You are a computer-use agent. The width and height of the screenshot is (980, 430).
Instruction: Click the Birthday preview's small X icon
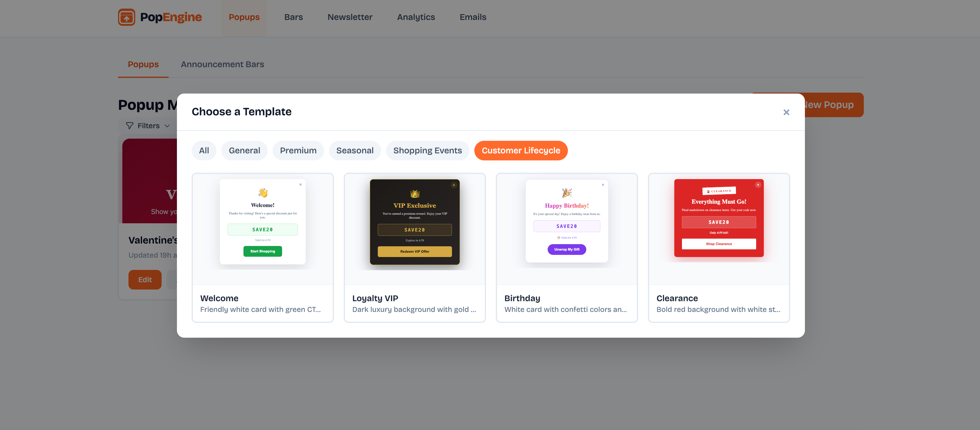click(603, 185)
